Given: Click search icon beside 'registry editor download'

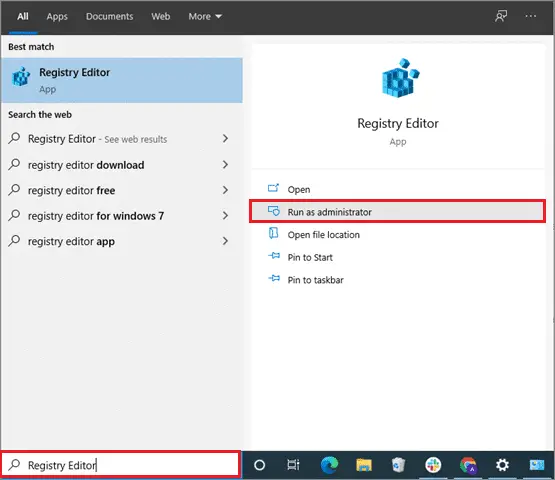Looking at the screenshot, I should click(14, 164).
